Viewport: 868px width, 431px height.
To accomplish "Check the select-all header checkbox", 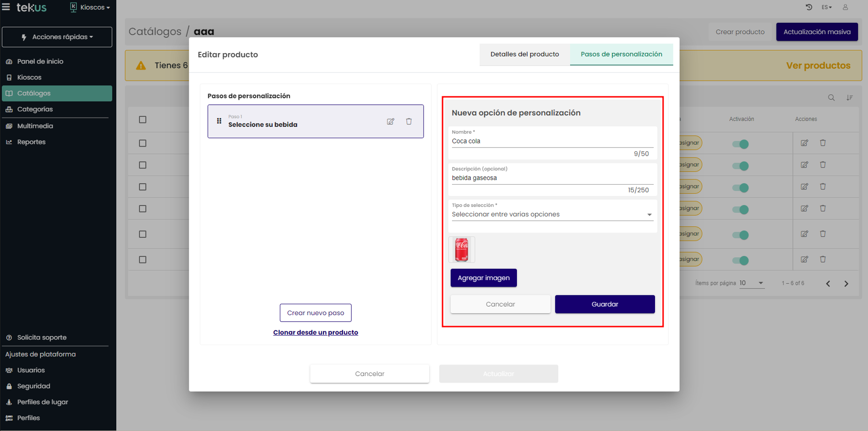I will [x=143, y=120].
